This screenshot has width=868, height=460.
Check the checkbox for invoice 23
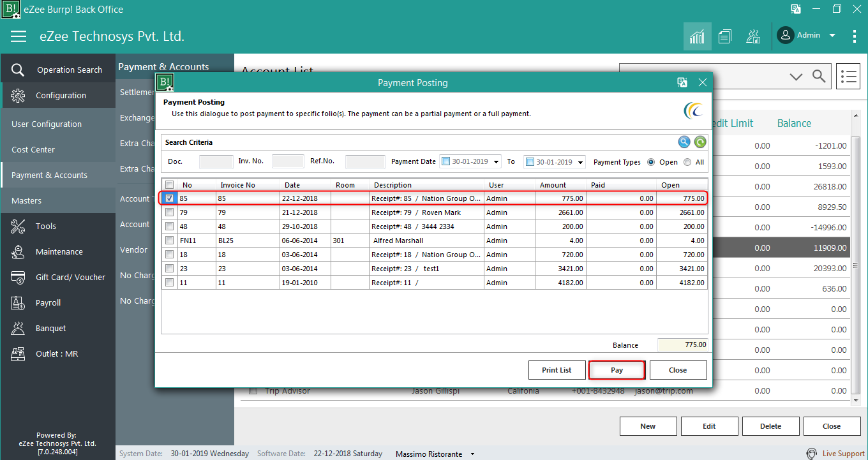[x=169, y=269]
